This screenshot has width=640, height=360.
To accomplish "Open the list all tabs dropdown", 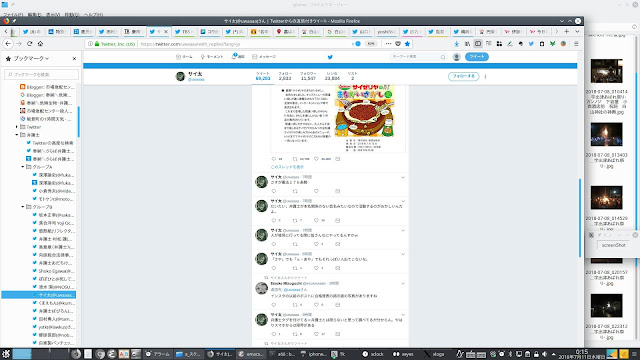I will point(577,31).
